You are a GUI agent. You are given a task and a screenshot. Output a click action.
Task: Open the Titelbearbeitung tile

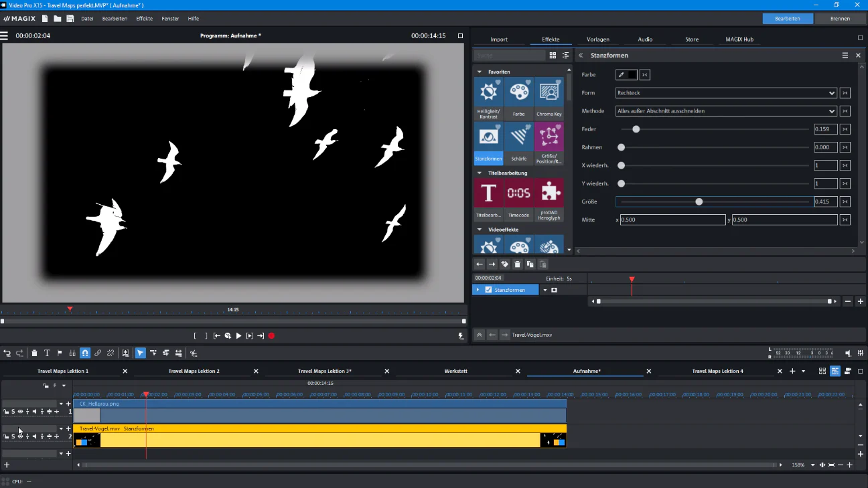click(488, 200)
